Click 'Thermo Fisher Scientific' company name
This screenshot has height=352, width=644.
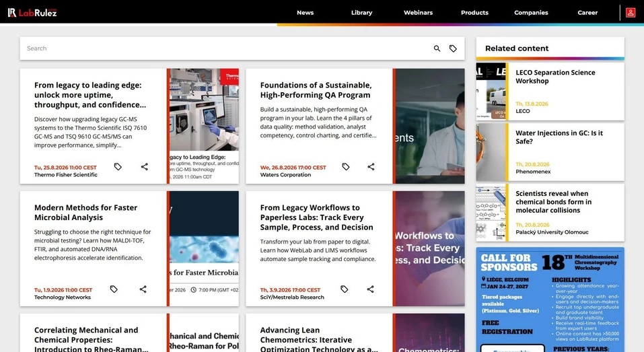[x=66, y=175]
